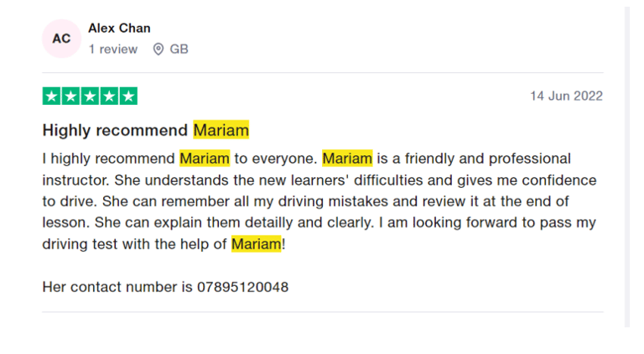
Task: Click highlighted Mariam before 'is a friendly'
Action: coord(347,159)
